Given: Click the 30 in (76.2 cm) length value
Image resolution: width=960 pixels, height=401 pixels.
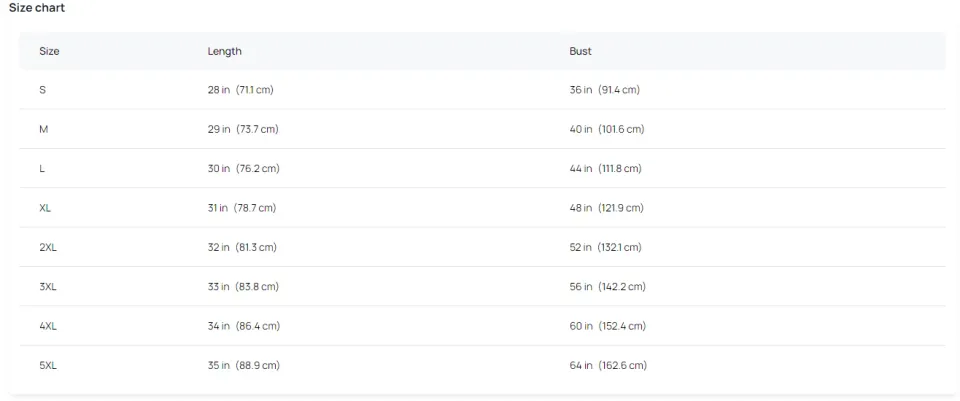Looking at the screenshot, I should pos(243,169).
